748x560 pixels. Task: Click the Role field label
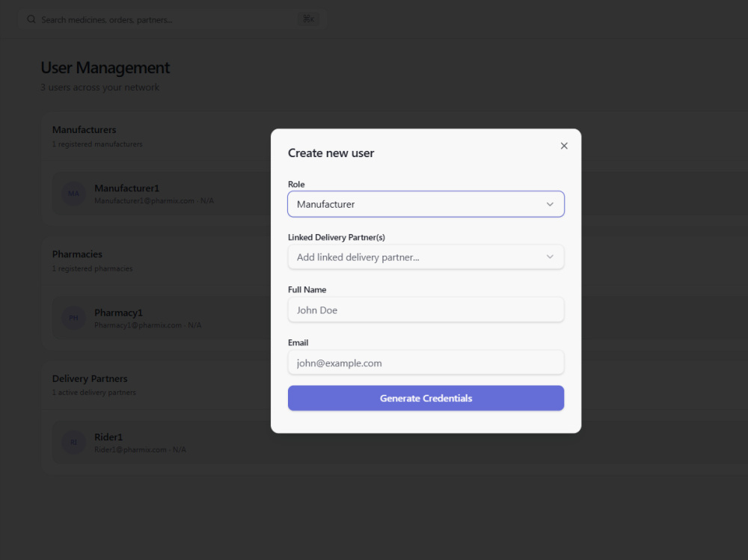click(296, 184)
